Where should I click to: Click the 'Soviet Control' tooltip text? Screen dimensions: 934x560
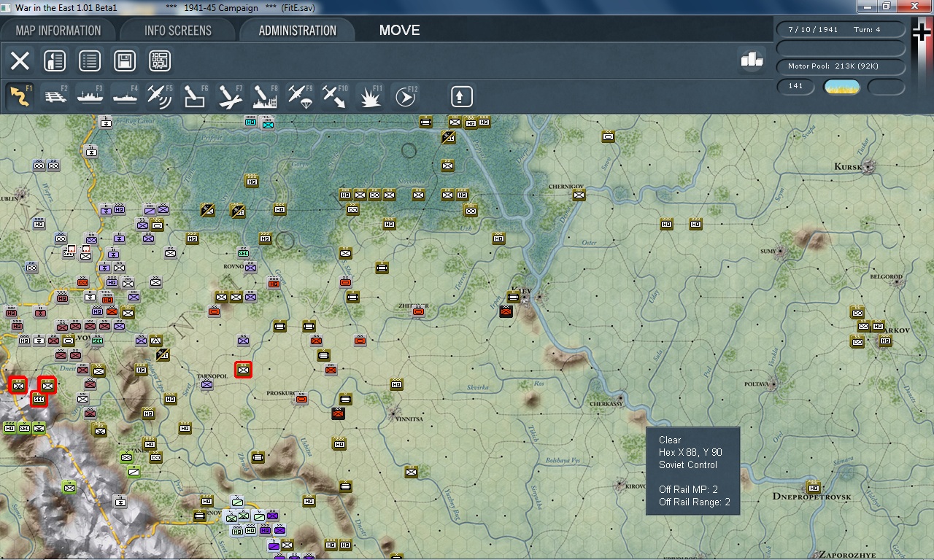[x=688, y=464]
